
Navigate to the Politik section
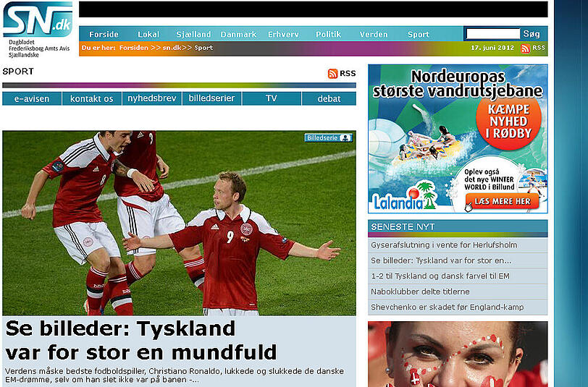(x=329, y=35)
